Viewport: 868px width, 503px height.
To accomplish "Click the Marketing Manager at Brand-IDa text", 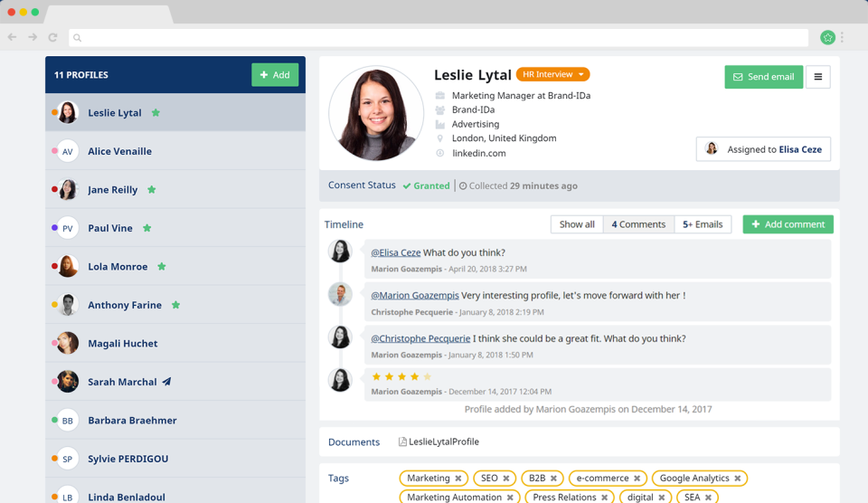I will 521,96.
